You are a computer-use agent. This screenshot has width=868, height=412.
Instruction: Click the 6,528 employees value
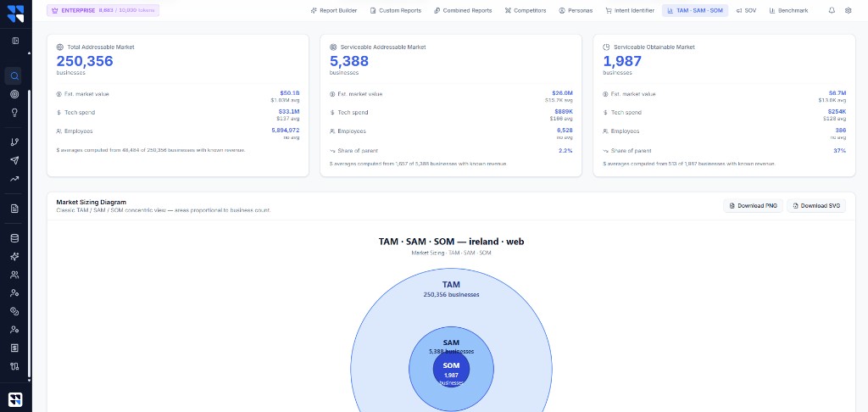tap(565, 131)
